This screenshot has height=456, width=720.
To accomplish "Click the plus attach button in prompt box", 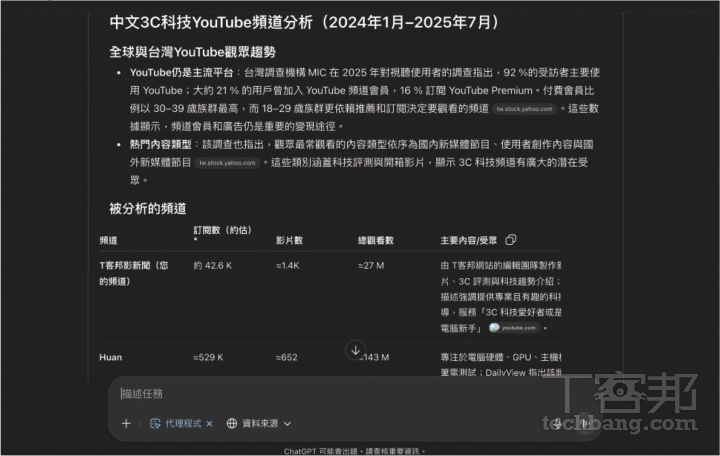I will 126,423.
